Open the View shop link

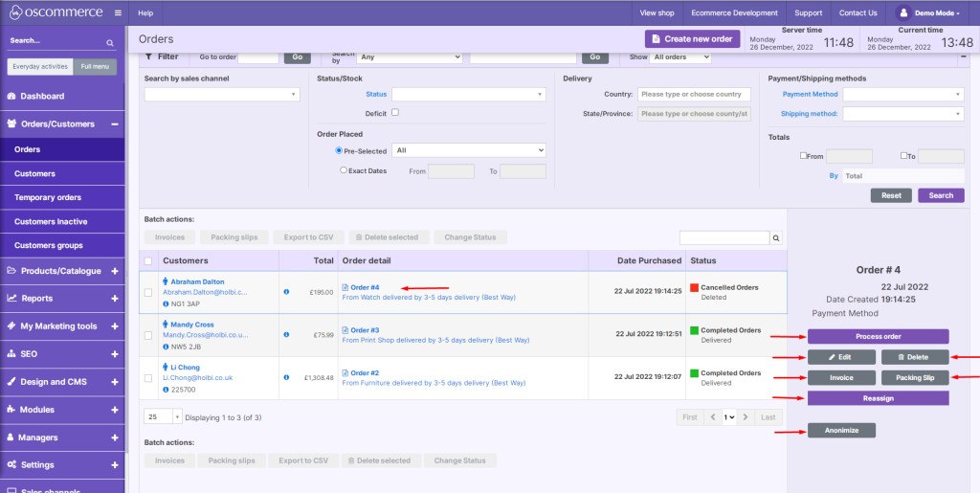coord(657,12)
